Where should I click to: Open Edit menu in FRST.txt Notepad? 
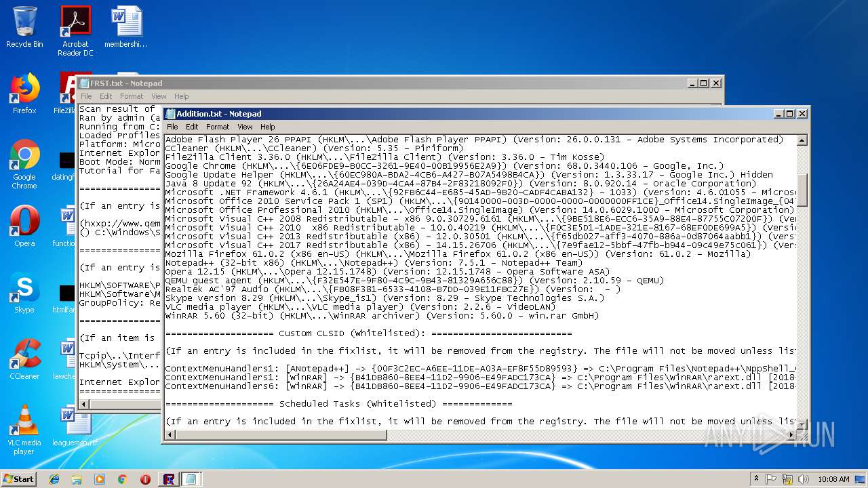point(106,96)
